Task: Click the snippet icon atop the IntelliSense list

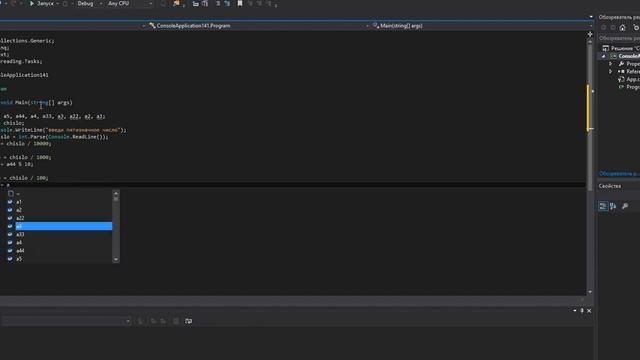Action: tap(11, 194)
